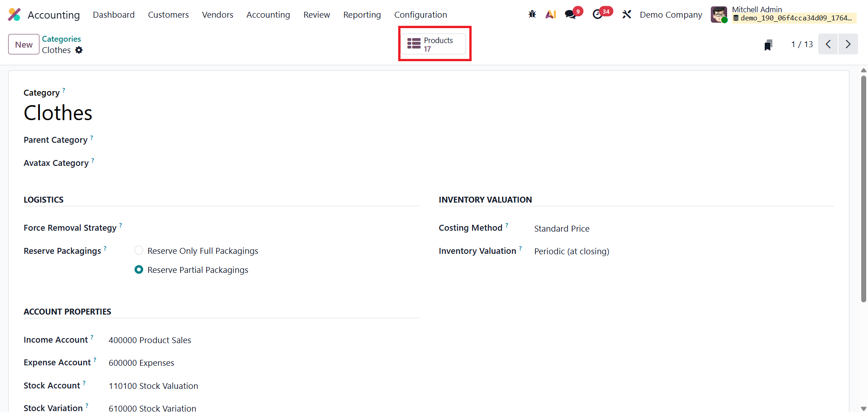
Task: Click the Accounting app logo icon
Action: pyautogui.click(x=14, y=15)
